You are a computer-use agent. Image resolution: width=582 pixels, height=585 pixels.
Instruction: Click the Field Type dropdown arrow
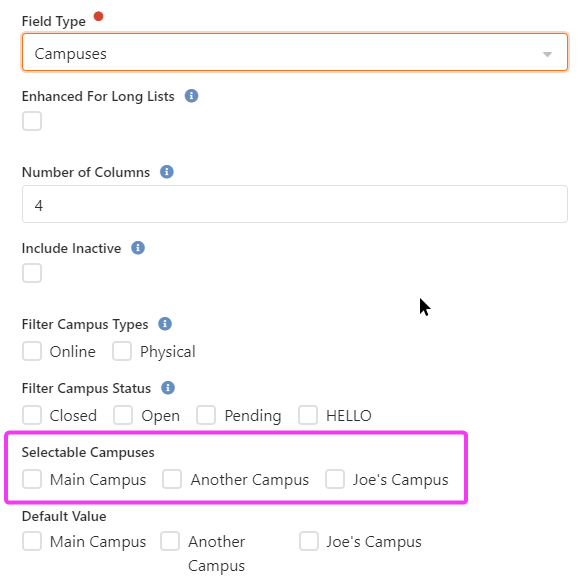(x=547, y=54)
